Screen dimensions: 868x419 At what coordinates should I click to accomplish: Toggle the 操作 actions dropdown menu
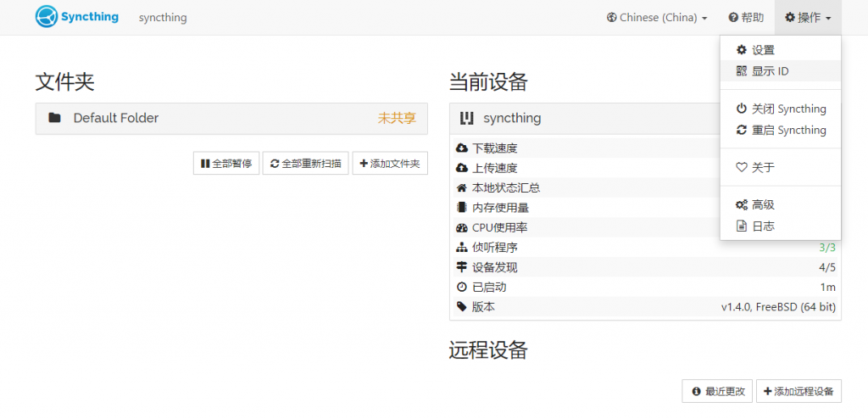coord(807,18)
